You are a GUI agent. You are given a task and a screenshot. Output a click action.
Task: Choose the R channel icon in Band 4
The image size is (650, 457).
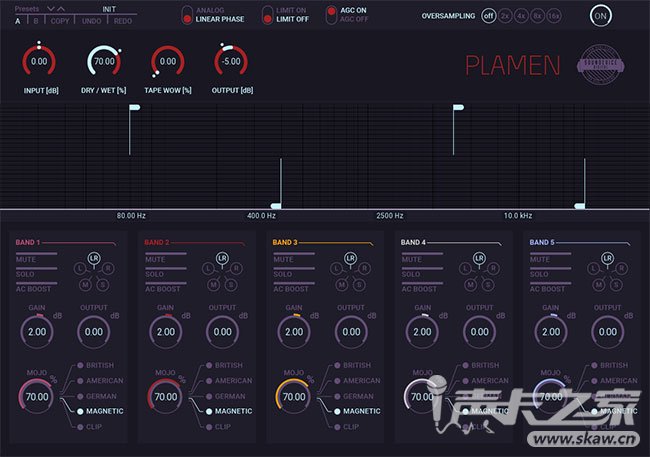(493, 268)
